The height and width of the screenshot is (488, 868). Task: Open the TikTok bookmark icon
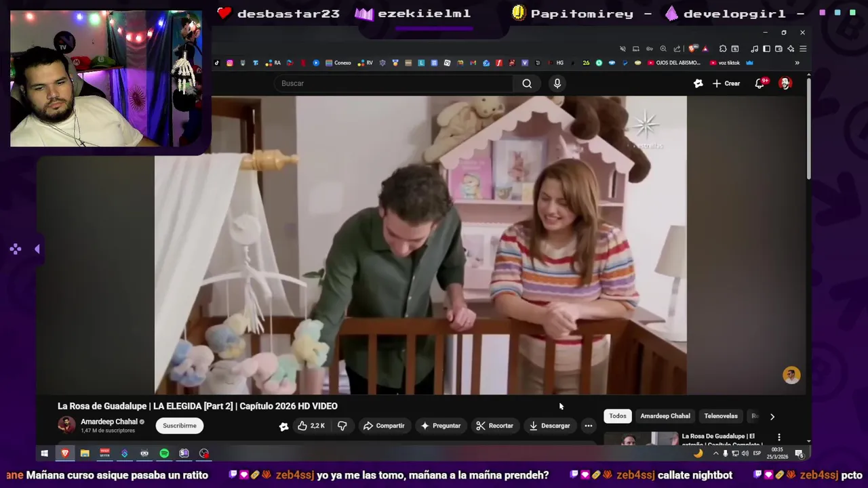point(217,63)
